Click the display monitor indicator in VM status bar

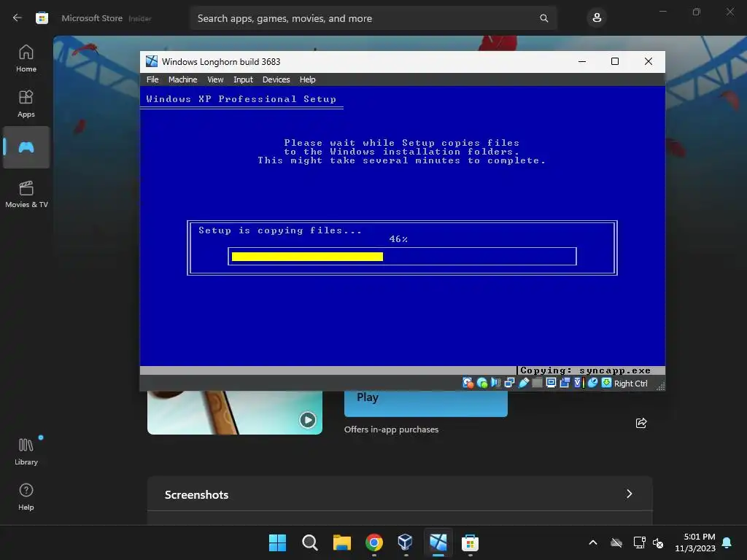(551, 383)
